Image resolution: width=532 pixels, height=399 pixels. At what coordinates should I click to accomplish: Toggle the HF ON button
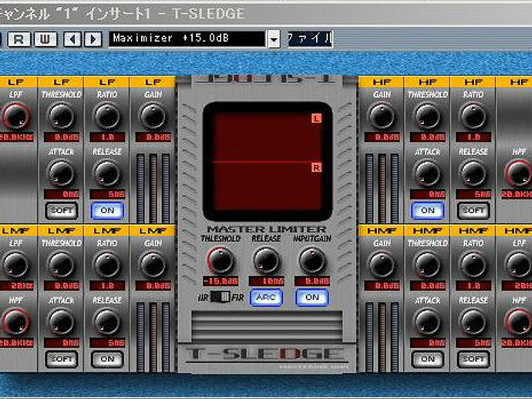tap(427, 210)
